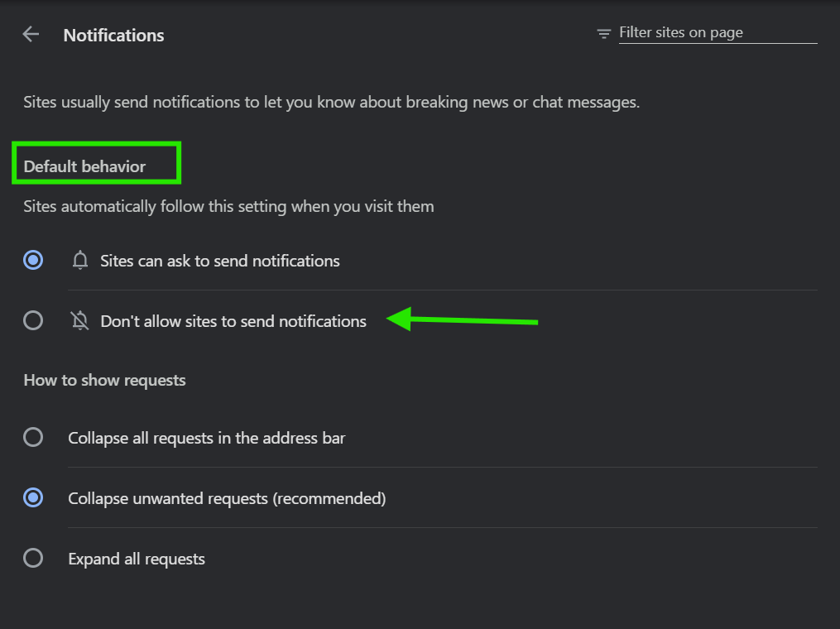Image resolution: width=840 pixels, height=629 pixels.
Task: Click the "Notifications" page title
Action: pos(113,36)
